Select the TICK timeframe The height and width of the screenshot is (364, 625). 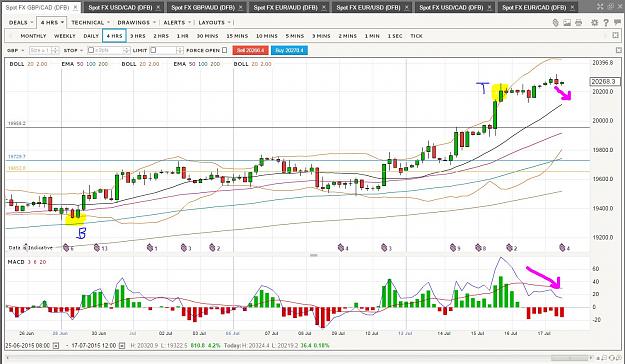tap(416, 36)
